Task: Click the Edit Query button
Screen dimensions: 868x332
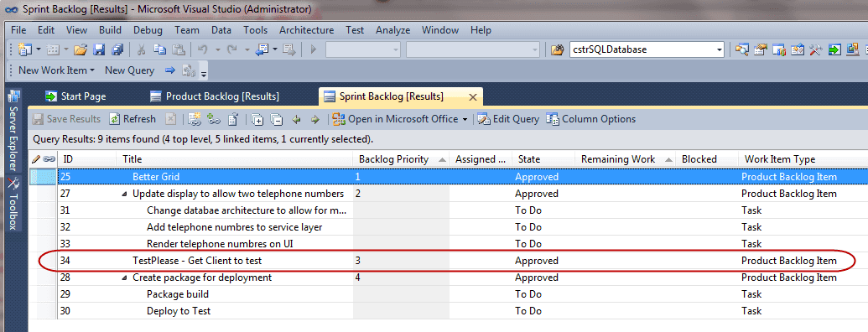Action: pos(508,119)
